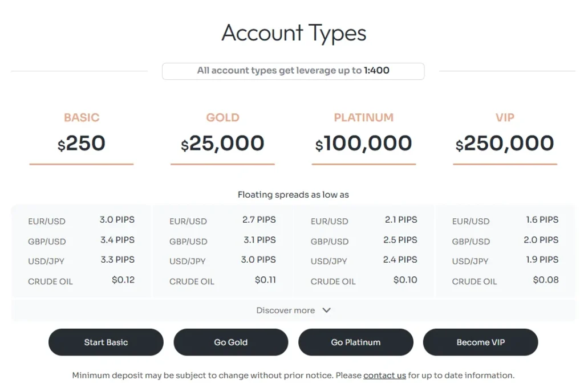Select the Go Platinum button
584x392 pixels.
[x=355, y=342]
